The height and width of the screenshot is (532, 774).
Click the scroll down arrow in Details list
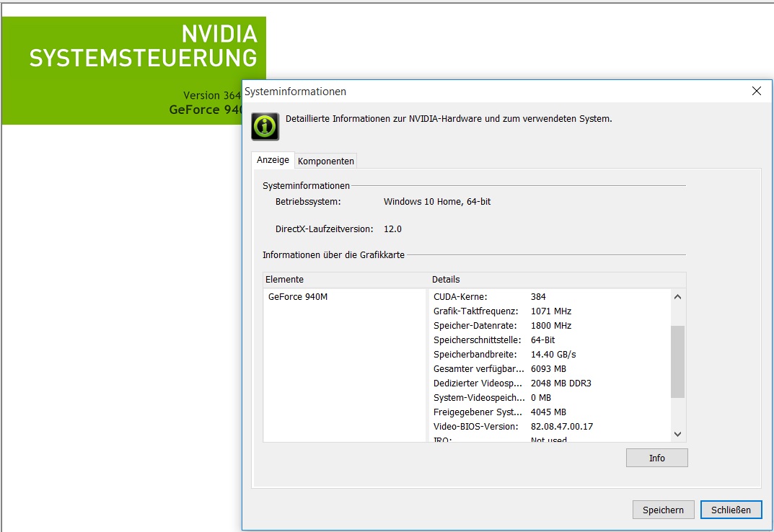(678, 434)
